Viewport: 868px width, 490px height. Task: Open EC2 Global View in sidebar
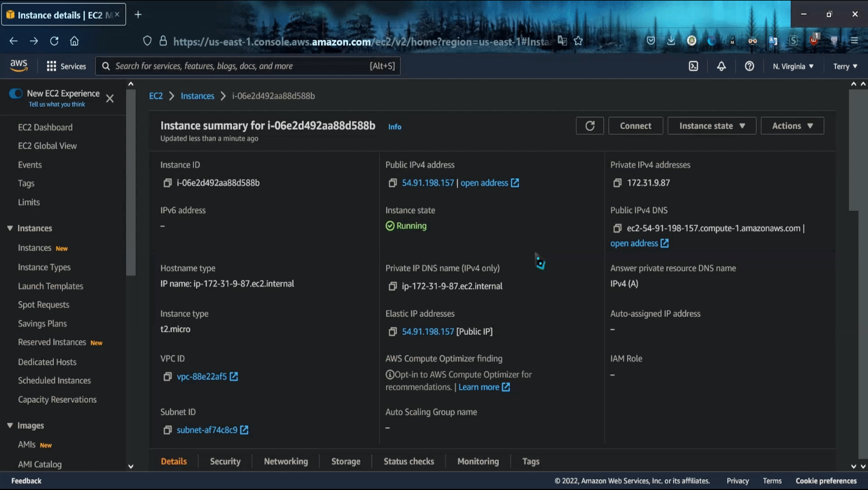(48, 146)
